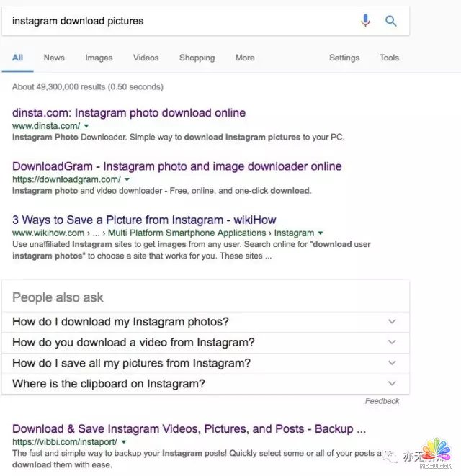461x476 pixels.
Task: Click the 'Simple way to download Instagram pictures' snippet
Action: tap(215, 138)
